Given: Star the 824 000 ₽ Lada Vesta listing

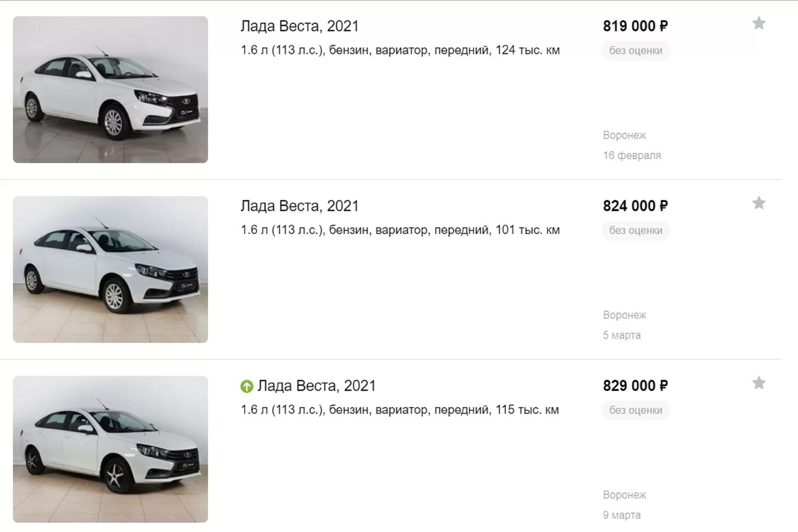Looking at the screenshot, I should (x=759, y=203).
